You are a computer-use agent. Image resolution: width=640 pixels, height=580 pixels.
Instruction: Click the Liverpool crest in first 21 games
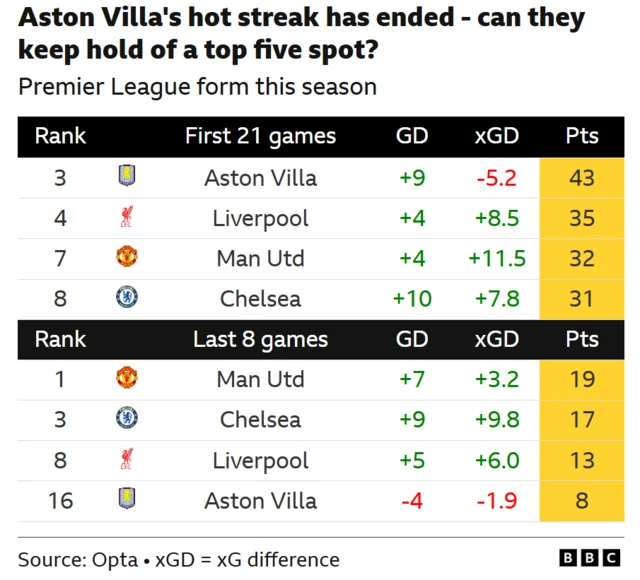127,217
